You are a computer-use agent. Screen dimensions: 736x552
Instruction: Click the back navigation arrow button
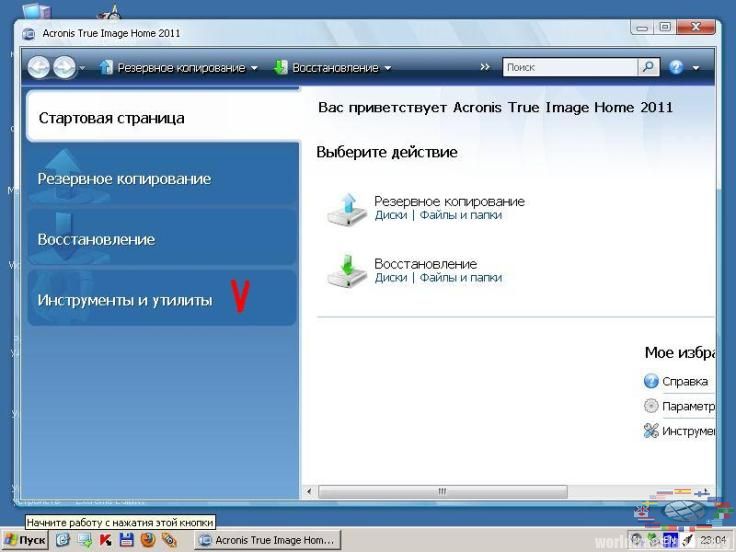39,67
